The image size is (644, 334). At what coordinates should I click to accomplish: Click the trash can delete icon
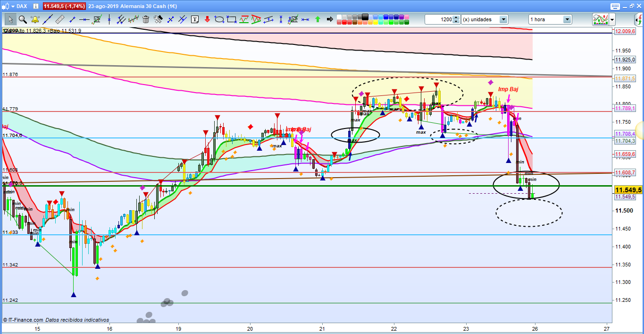coord(146,19)
